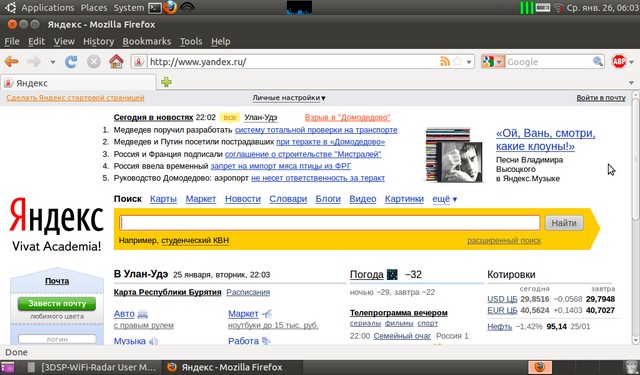Click the Firefox workspace switcher icon
The height and width of the screenshot is (375, 640).
click(540, 367)
